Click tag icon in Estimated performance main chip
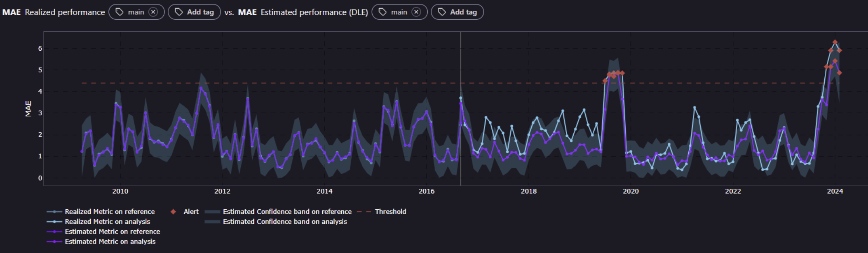 coord(382,12)
